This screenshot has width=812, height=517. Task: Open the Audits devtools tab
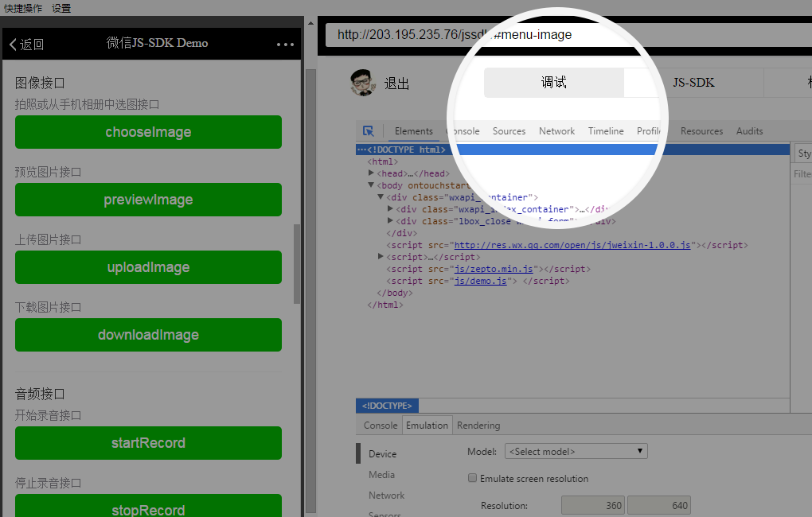click(749, 131)
